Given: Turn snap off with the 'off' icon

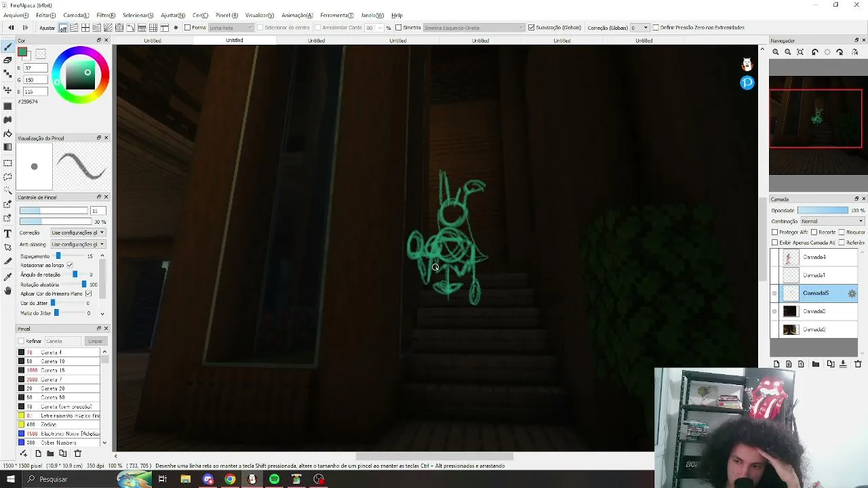Looking at the screenshot, I should tap(63, 28).
